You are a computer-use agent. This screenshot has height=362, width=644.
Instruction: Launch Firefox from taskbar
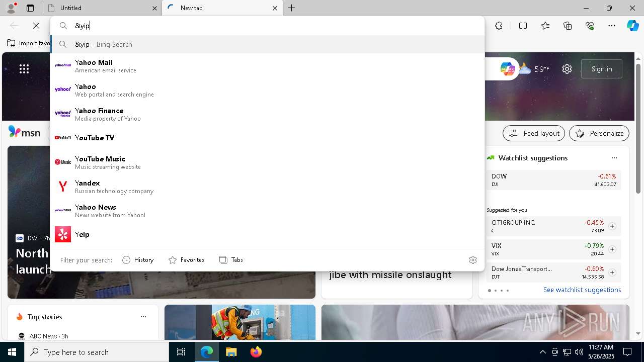(x=256, y=352)
